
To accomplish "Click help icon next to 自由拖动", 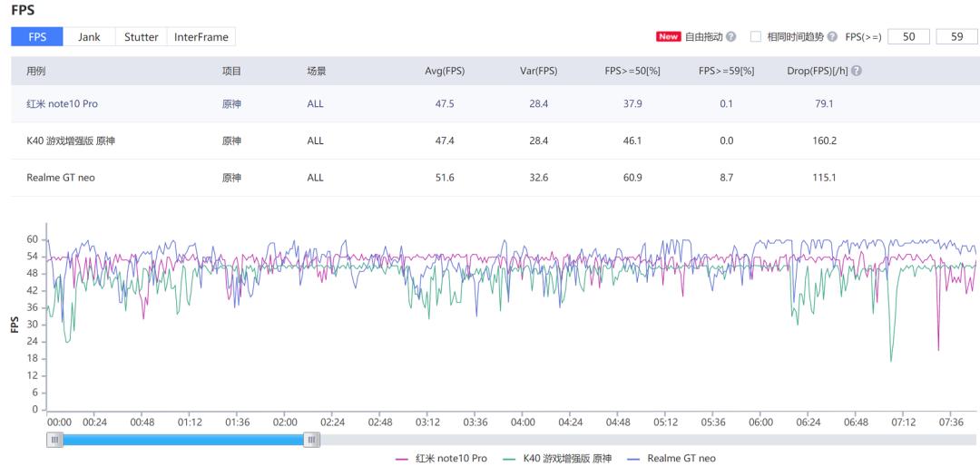I will coord(731,37).
